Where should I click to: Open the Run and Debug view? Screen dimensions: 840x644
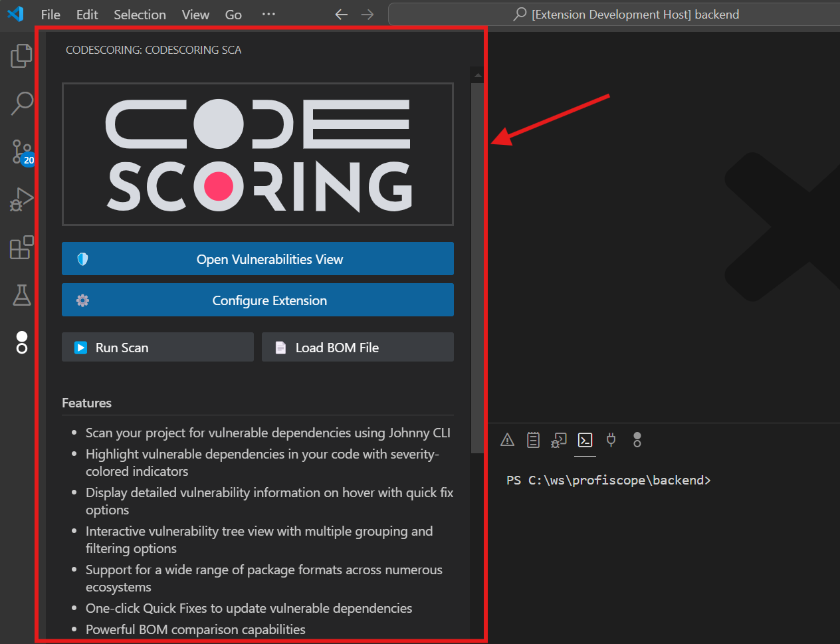pyautogui.click(x=21, y=199)
